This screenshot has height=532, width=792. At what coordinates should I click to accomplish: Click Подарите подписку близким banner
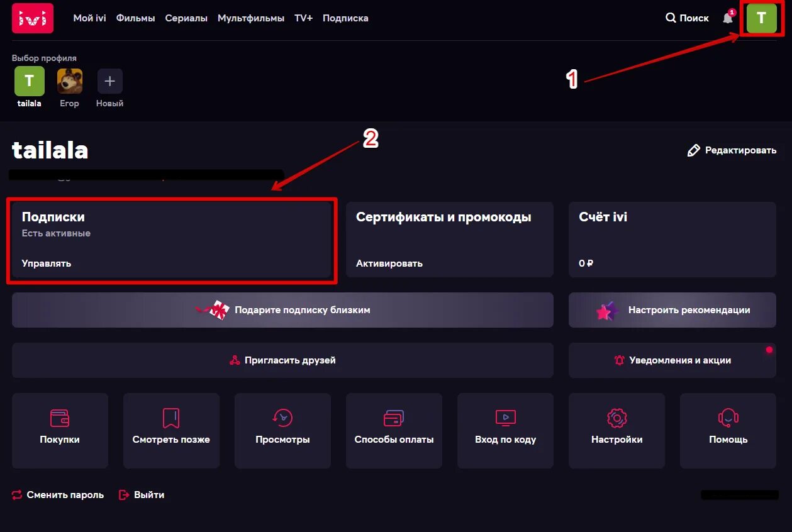[282, 310]
